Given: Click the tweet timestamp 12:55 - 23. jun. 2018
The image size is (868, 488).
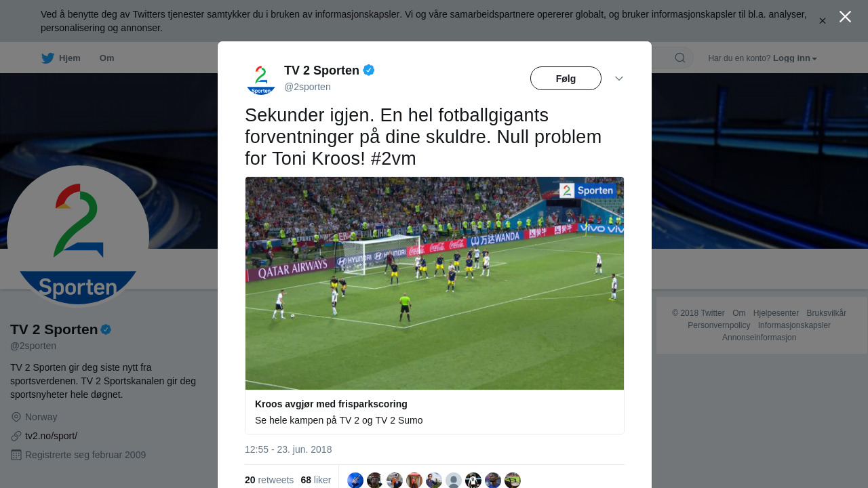Looking at the screenshot, I should 288,449.
